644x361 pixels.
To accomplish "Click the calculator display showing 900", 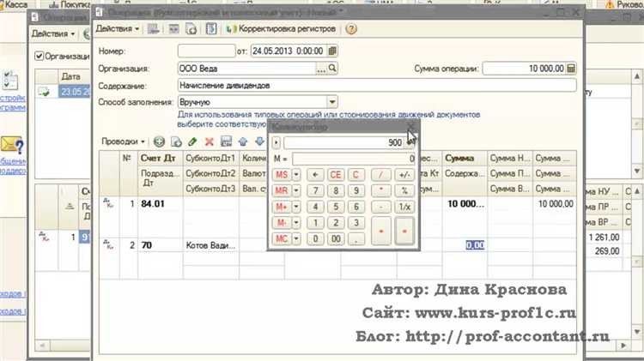I will (343, 142).
